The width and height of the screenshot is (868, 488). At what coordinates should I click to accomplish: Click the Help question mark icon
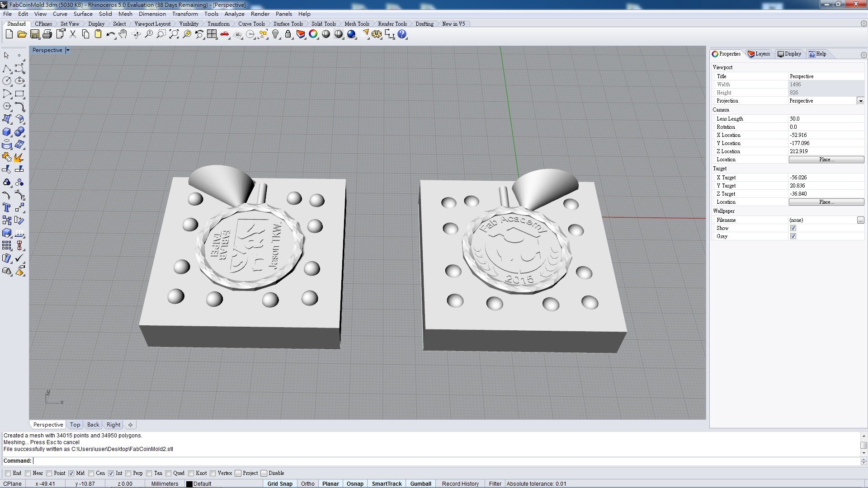click(402, 34)
